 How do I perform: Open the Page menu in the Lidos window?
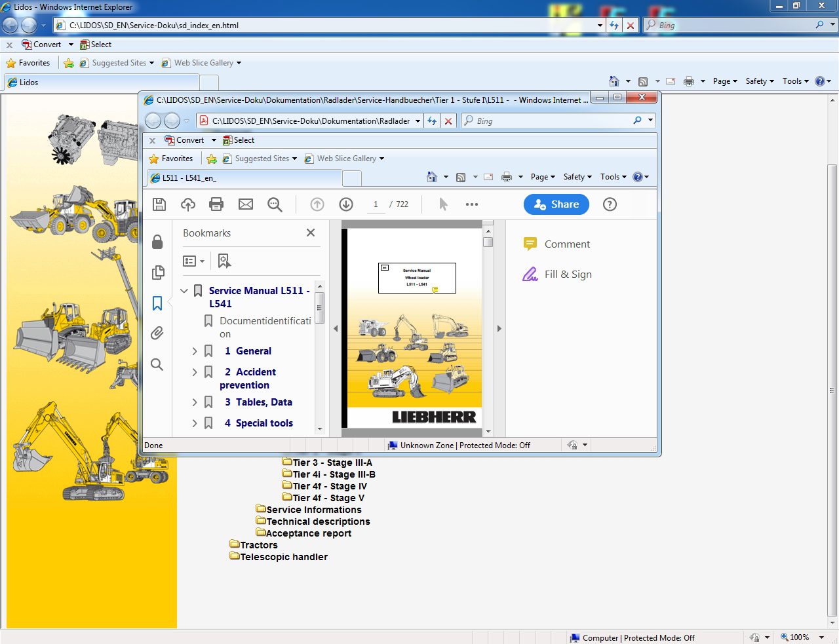[725, 81]
